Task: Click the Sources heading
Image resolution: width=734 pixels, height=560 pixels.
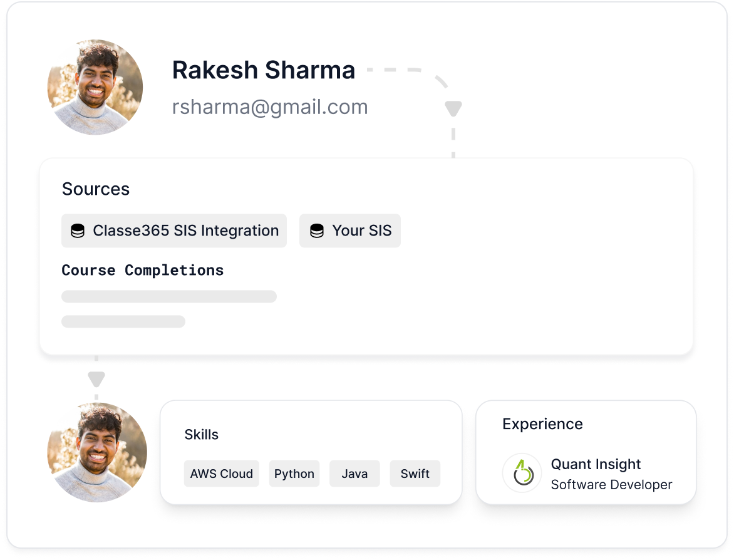Action: (x=96, y=189)
